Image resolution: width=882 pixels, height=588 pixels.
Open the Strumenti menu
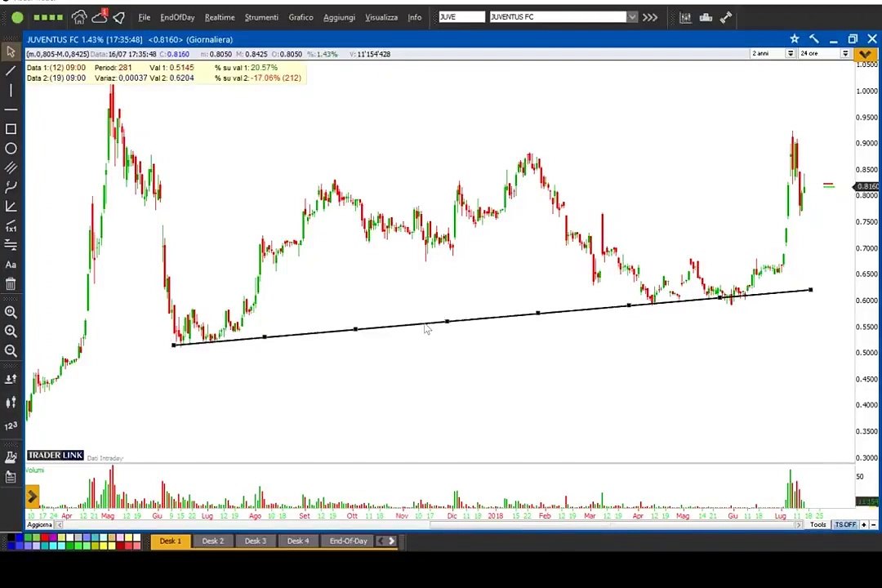pos(261,17)
